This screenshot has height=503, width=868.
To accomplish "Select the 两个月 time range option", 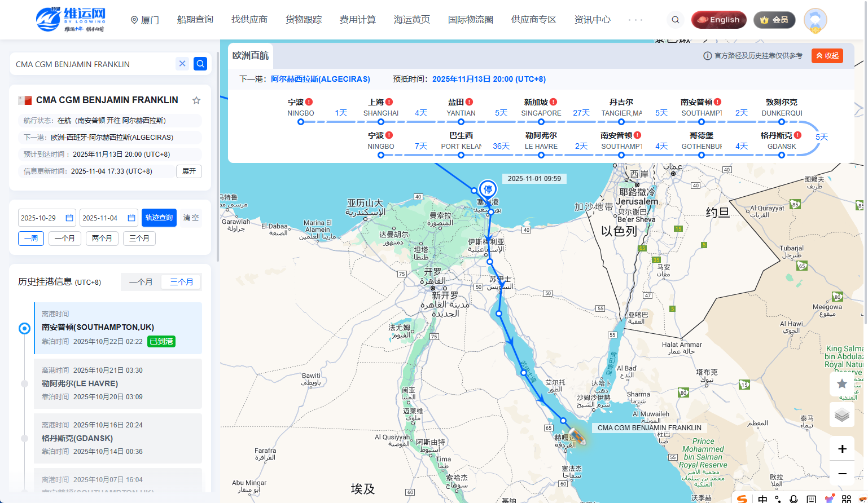I will (x=102, y=239).
